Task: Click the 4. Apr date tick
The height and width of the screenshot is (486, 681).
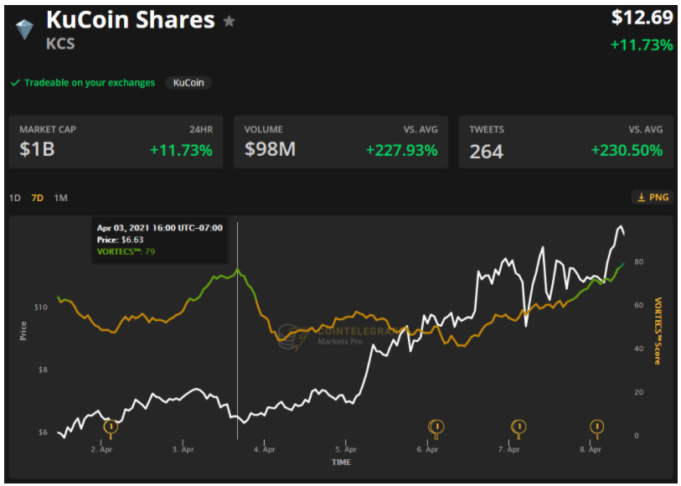Action: [264, 449]
